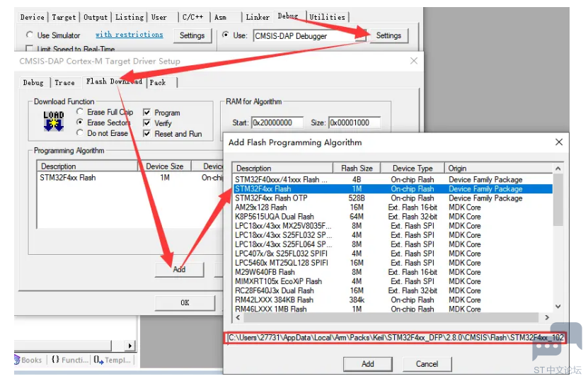This screenshot has height=381, width=588.
Task: Open the Pack tab in driver setup
Action: pyautogui.click(x=158, y=83)
